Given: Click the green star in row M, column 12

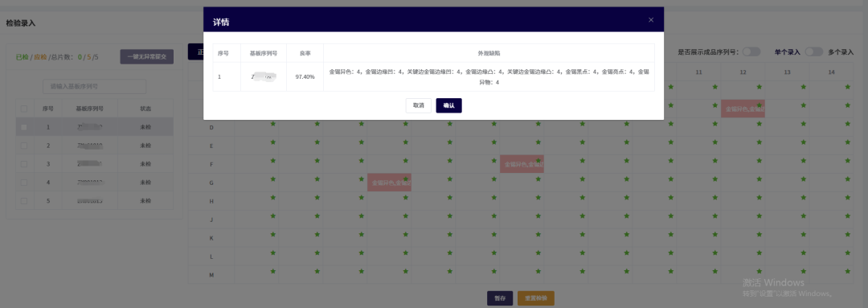Looking at the screenshot, I should (759, 271).
